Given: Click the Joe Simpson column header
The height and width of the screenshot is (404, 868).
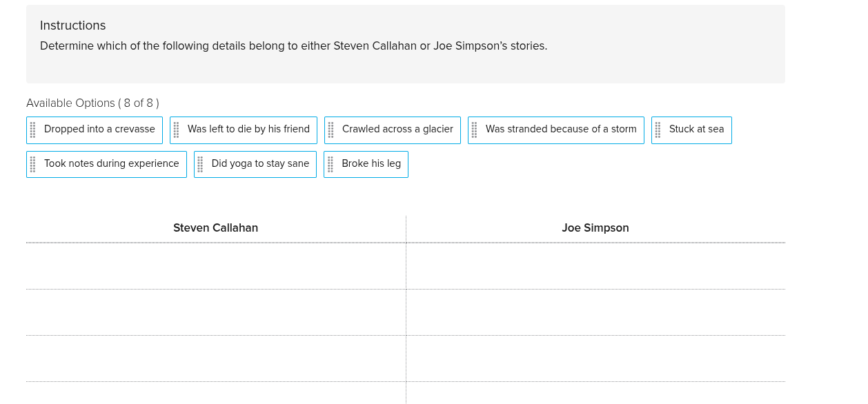Looking at the screenshot, I should [595, 228].
